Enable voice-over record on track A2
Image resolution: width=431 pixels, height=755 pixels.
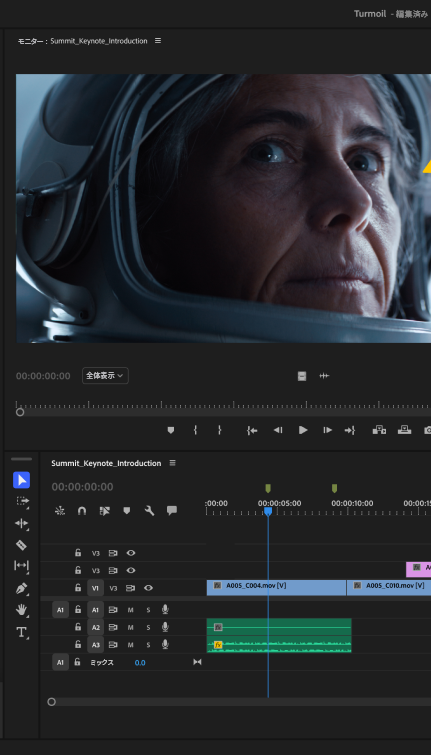pyautogui.click(x=165, y=627)
